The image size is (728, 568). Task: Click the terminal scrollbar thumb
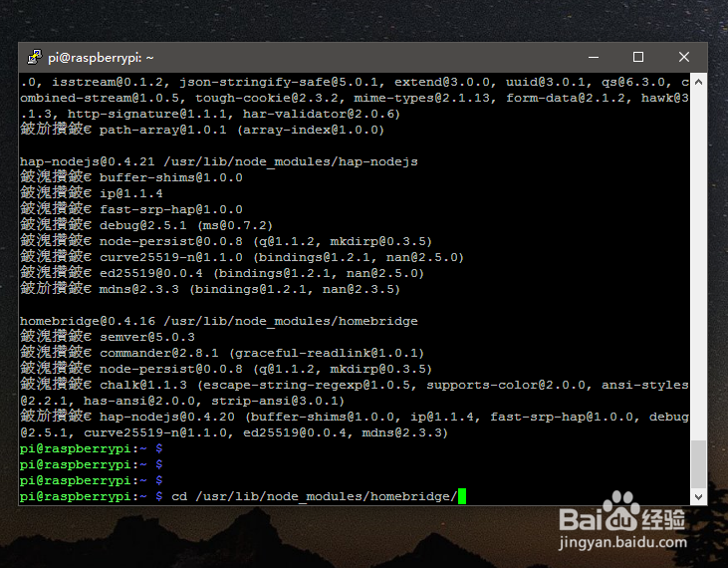[x=698, y=464]
